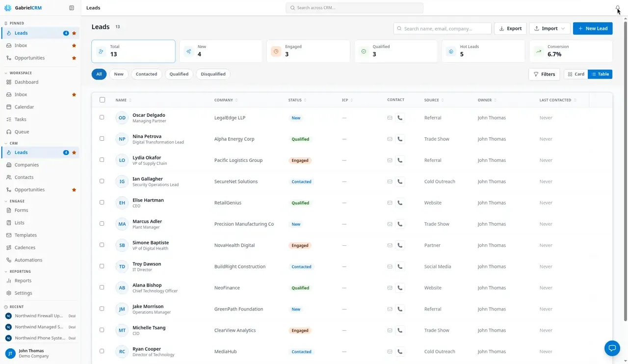Viewport: 628px width, 364px height.
Task: Open Jake Morrison lead name
Action: click(148, 307)
